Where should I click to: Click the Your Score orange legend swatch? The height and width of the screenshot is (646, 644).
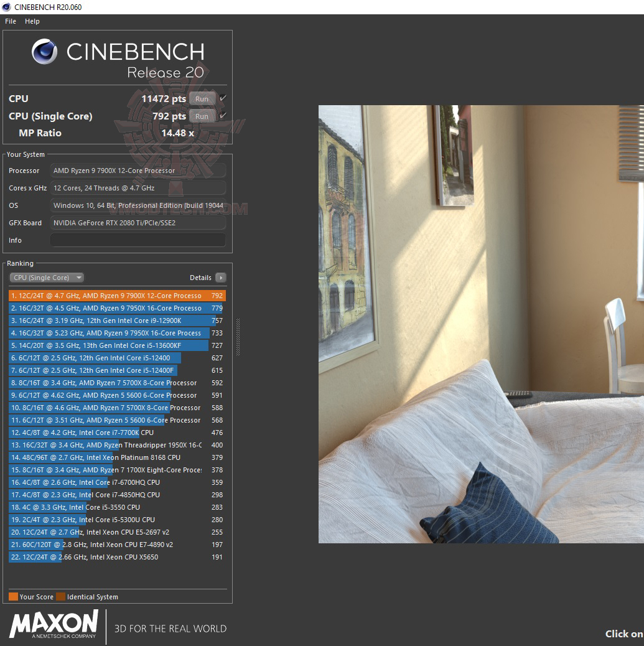coord(13,597)
